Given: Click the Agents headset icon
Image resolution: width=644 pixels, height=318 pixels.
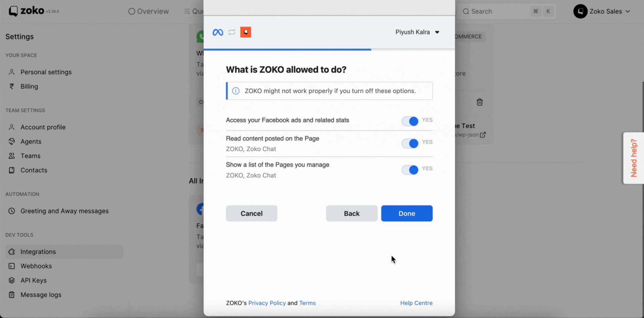Looking at the screenshot, I should coord(12,141).
